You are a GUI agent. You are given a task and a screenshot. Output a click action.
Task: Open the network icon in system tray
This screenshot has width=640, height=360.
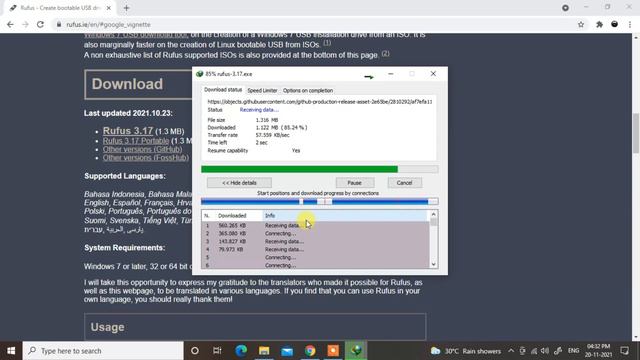point(534,351)
